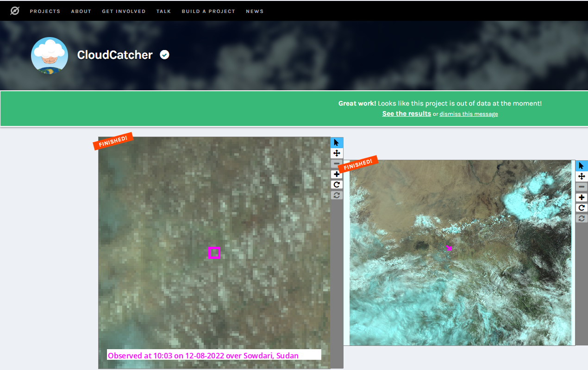
Task: Zoom out on left image viewer
Action: [337, 164]
